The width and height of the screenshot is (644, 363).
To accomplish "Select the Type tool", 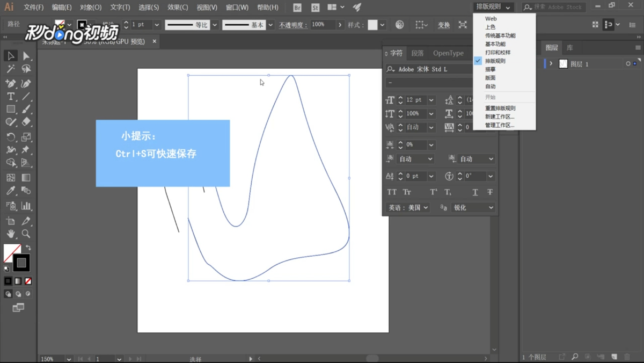I will (x=11, y=97).
